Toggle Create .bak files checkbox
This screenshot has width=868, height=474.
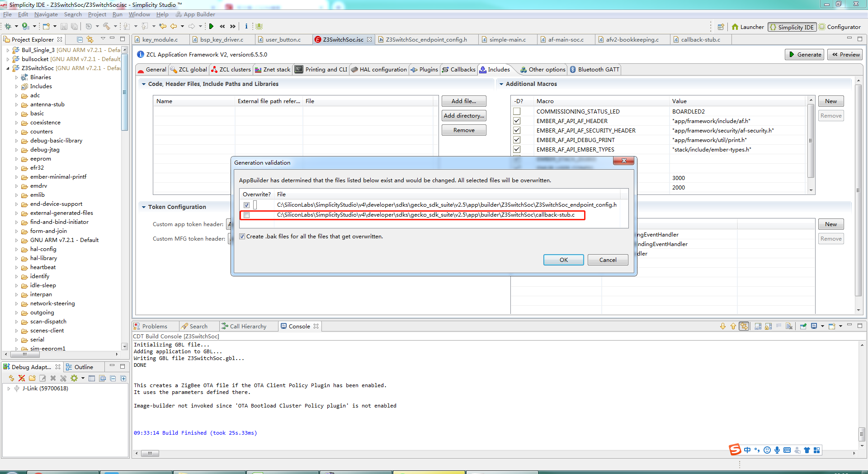242,236
